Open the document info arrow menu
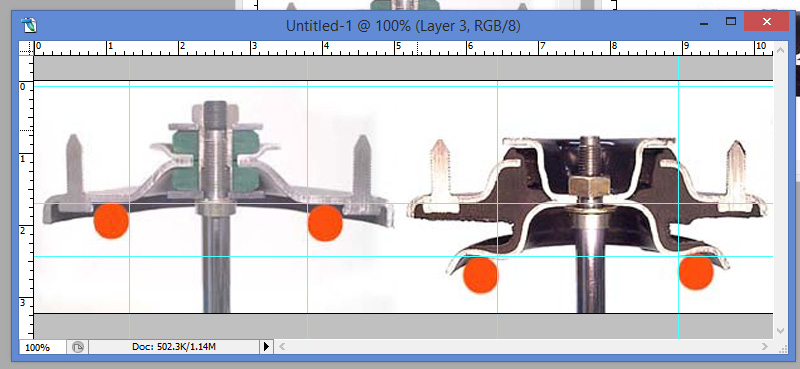This screenshot has height=369, width=800. (x=266, y=347)
